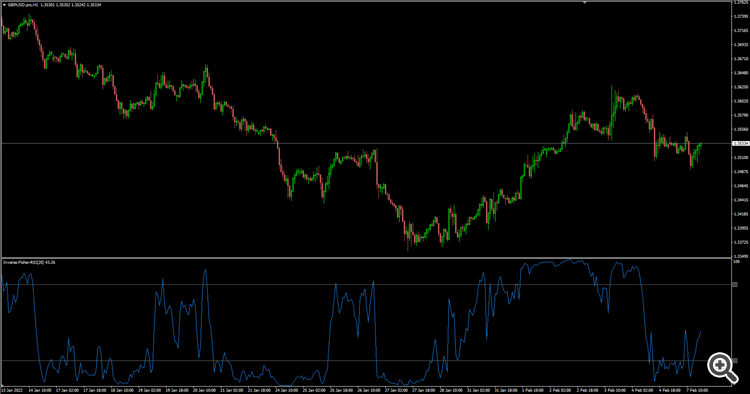Click the 28 Jan 10:00 time label

(x=451, y=391)
